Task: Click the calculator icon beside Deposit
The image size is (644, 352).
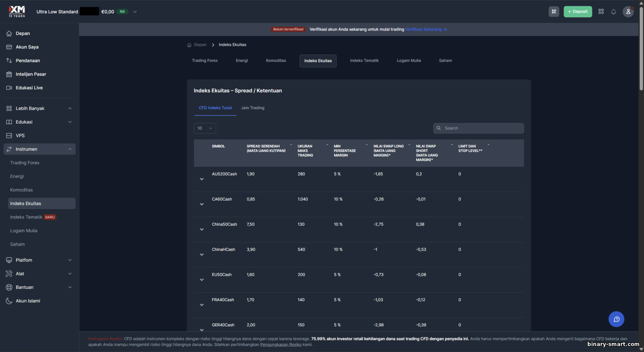Action: pos(554,12)
